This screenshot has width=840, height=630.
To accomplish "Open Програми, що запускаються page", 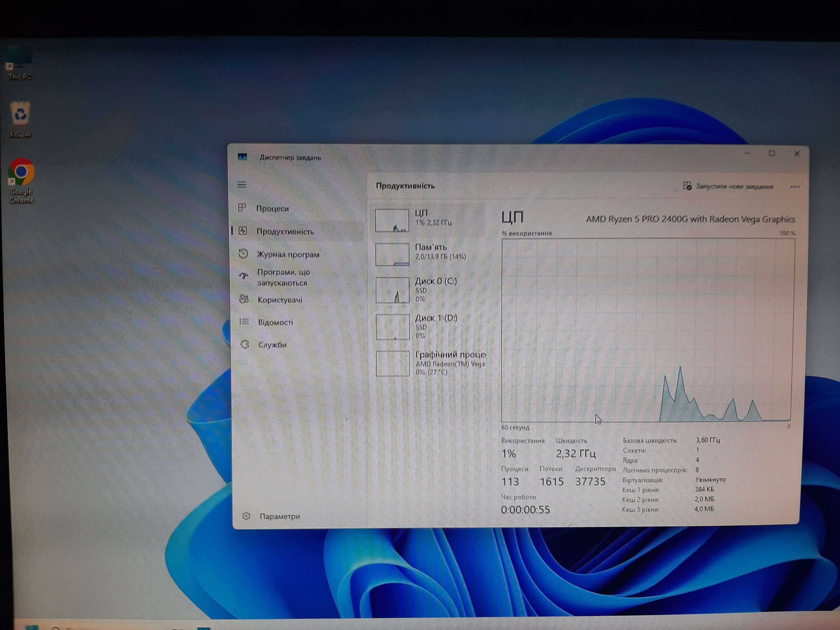I will [298, 277].
